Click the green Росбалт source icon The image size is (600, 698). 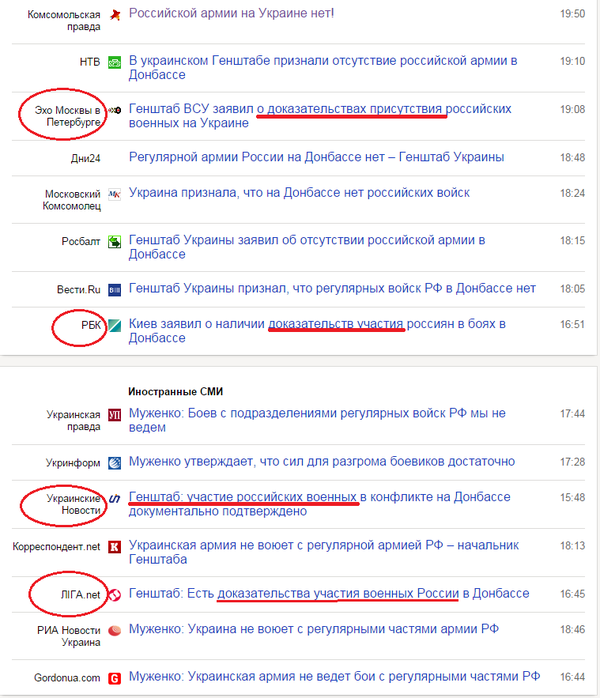114,242
